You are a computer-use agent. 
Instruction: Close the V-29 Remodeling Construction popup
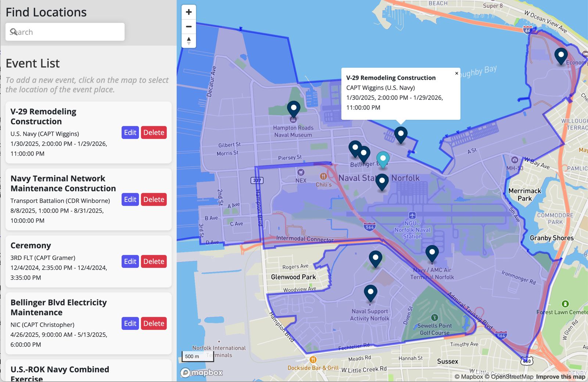pos(456,73)
